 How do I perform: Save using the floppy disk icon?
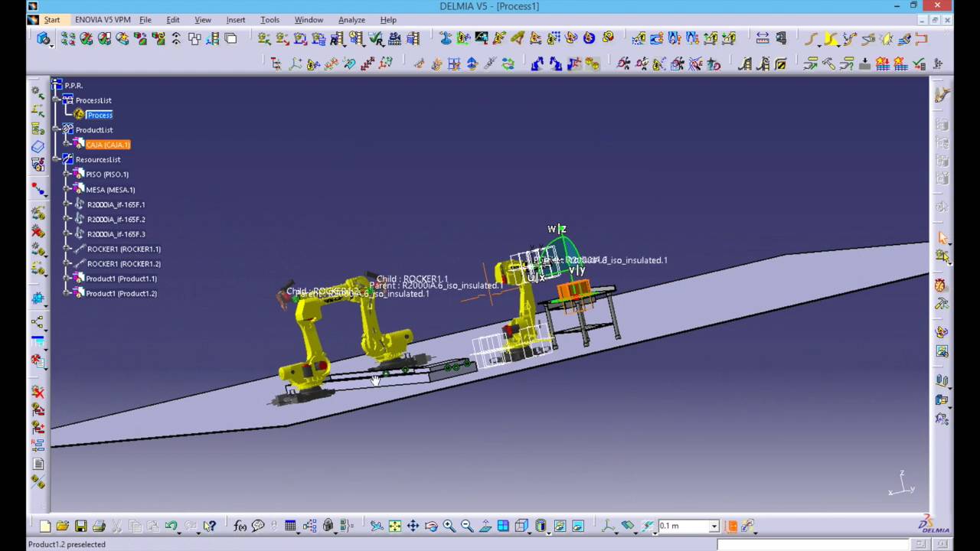[x=80, y=527]
